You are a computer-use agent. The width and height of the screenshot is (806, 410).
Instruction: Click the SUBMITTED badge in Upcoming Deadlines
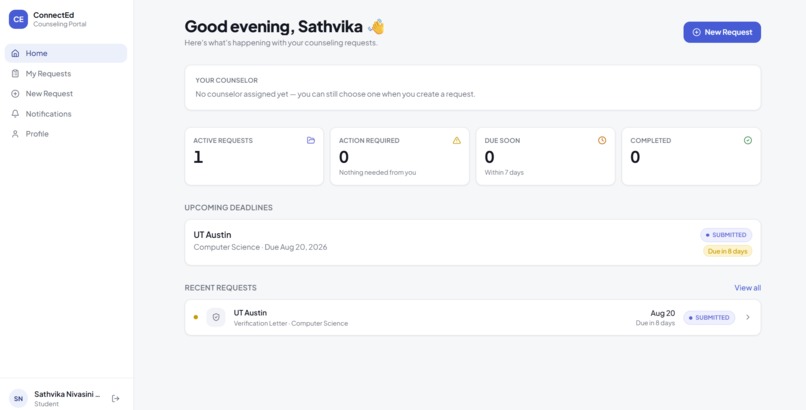coord(726,235)
